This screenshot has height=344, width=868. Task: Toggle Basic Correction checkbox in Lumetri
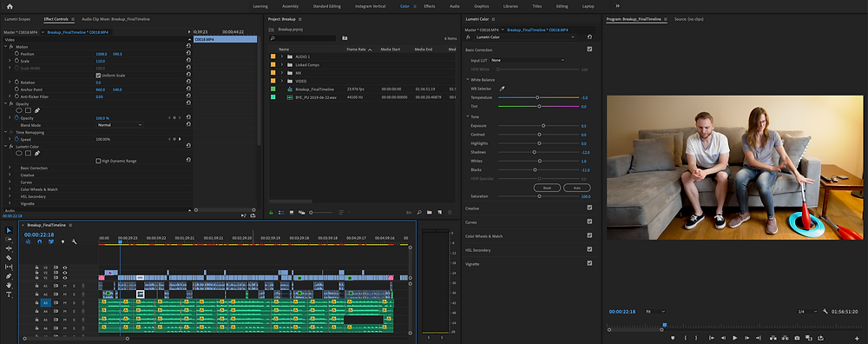pyautogui.click(x=589, y=50)
